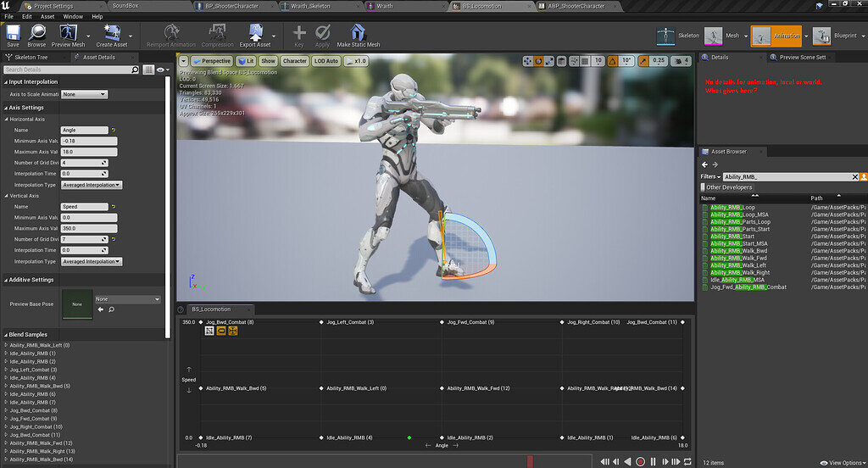
Task: Click the surface snapping icon in viewport
Action: tap(574, 61)
